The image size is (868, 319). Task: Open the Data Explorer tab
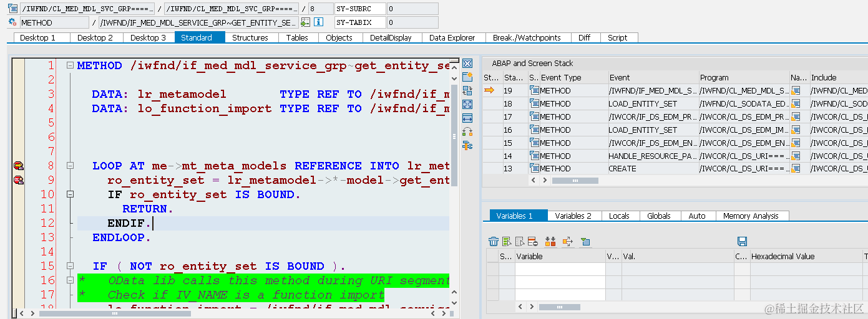(452, 37)
